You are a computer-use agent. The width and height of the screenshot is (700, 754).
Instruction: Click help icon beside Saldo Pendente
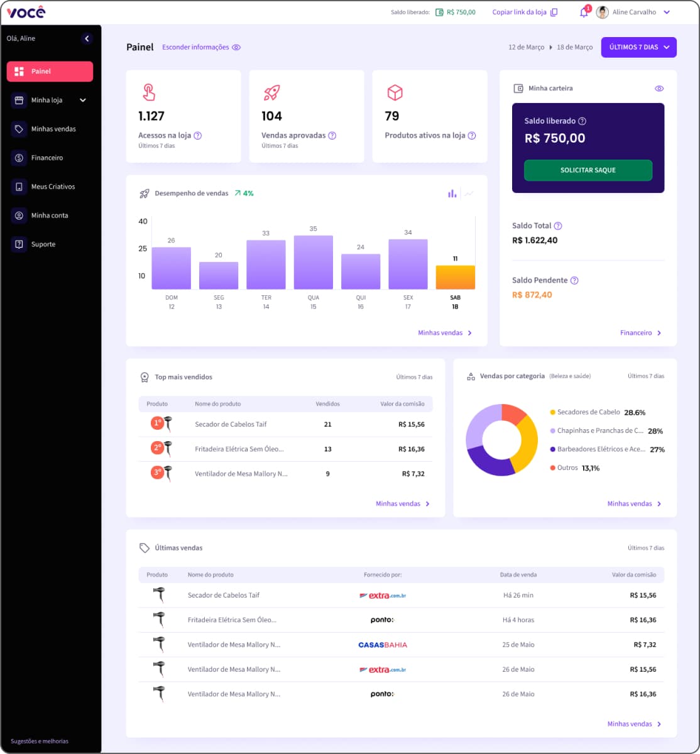coord(574,281)
